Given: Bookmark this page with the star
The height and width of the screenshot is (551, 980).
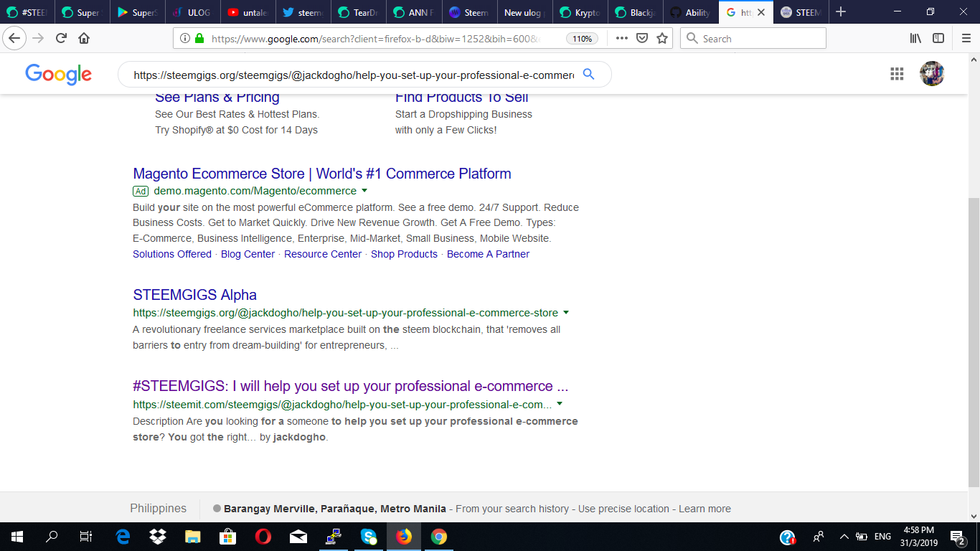Looking at the screenshot, I should click(x=662, y=38).
